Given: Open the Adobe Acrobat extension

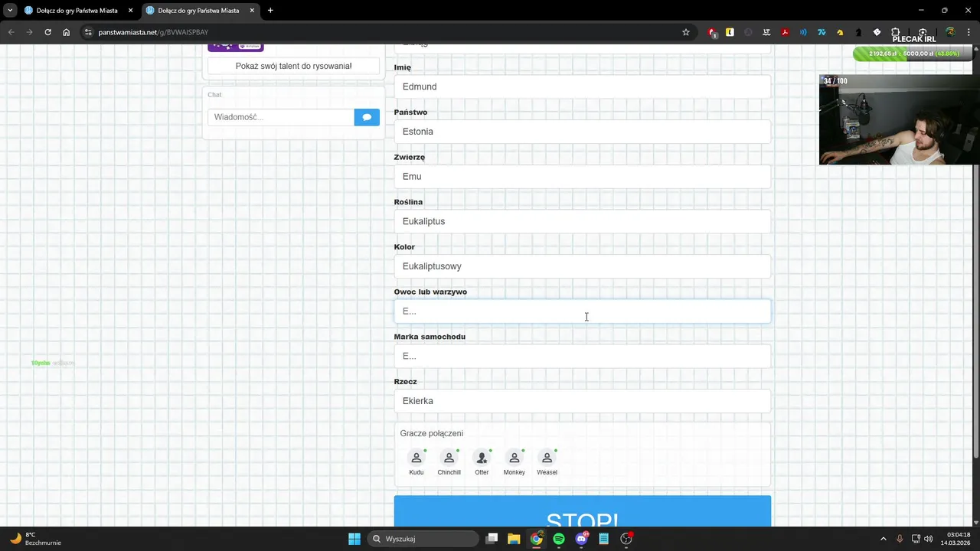Looking at the screenshot, I should (x=785, y=32).
